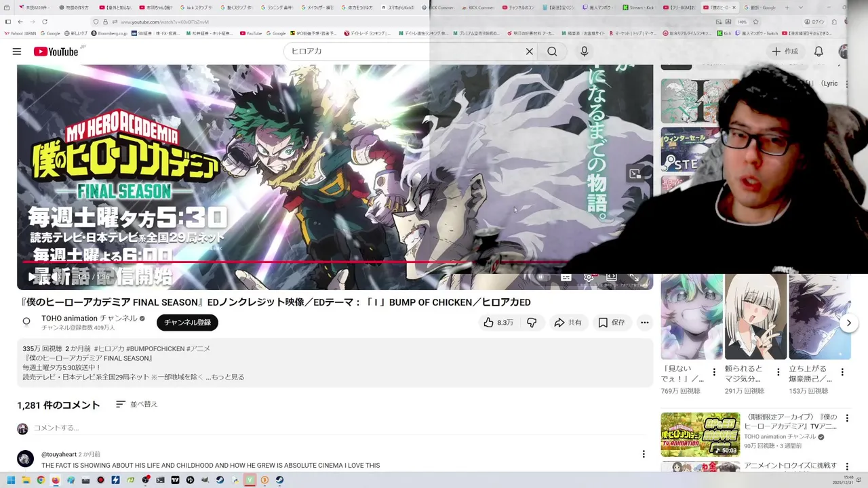This screenshot has height=488, width=868.
Task: Open the Yahoo! JAPAN bookmark
Action: 20,33
